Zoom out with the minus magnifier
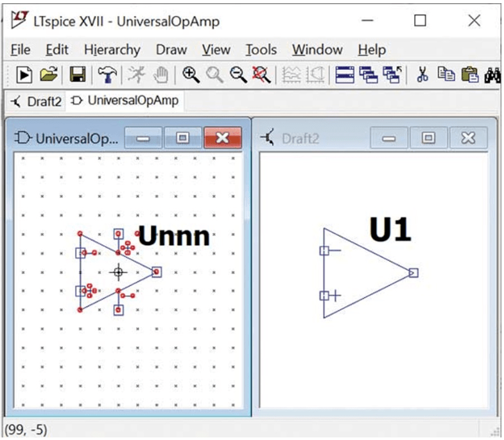Screen dimensions: 504x440 coord(238,75)
